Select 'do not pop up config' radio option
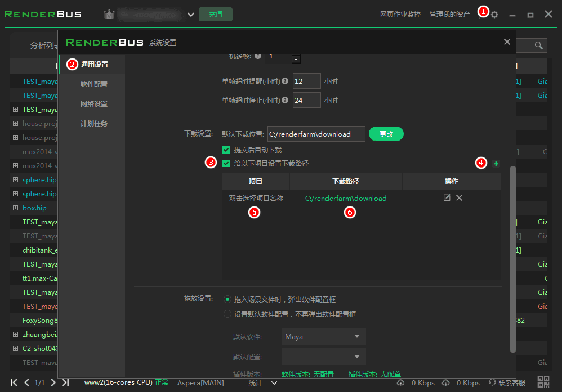This screenshot has height=392, width=562. 228,314
